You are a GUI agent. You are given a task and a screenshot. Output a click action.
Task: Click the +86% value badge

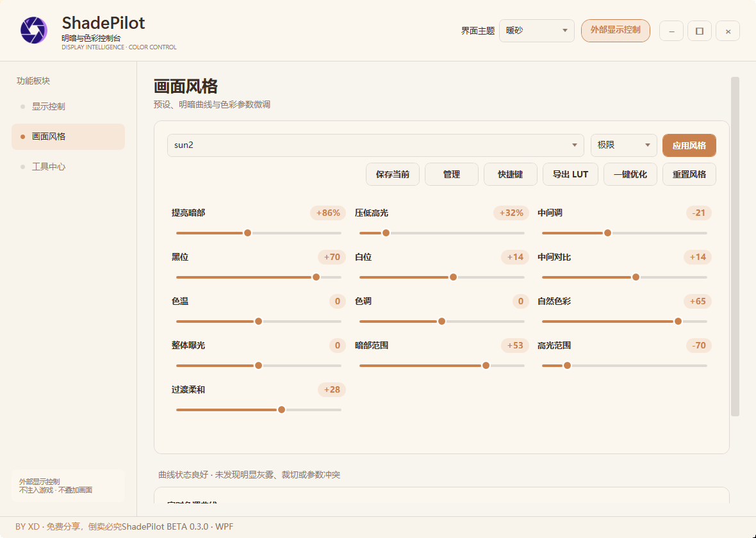point(328,213)
